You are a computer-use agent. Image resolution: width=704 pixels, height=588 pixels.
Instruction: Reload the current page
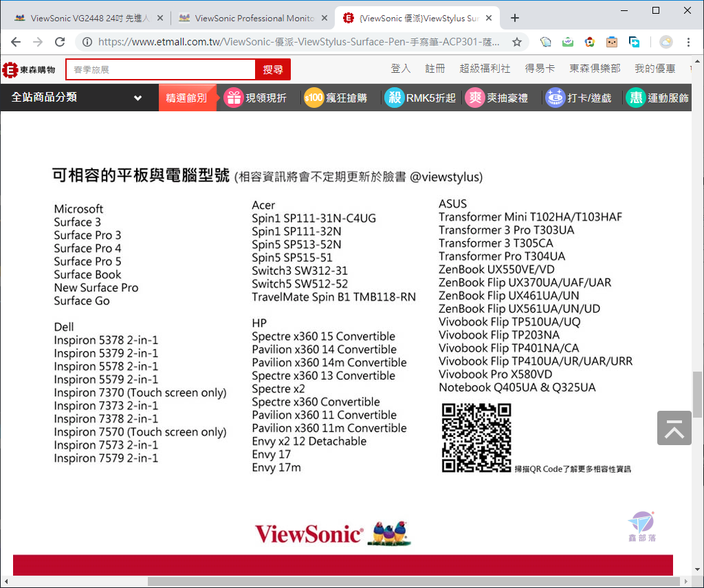coord(60,42)
